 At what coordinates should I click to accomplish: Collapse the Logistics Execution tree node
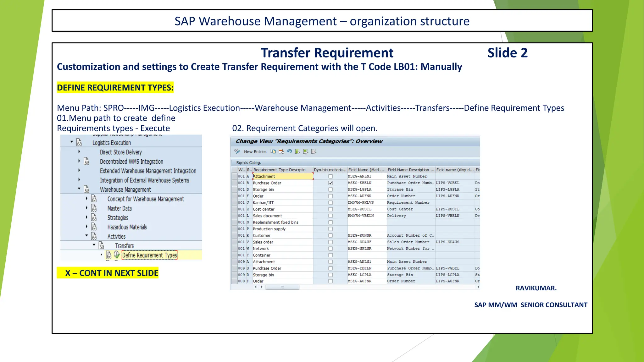[x=72, y=142]
